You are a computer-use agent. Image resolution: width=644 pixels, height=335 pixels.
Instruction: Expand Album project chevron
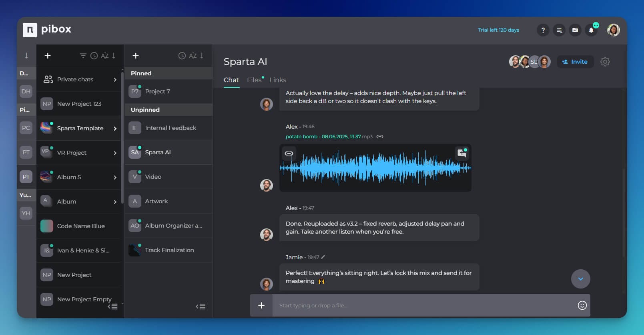coord(115,202)
